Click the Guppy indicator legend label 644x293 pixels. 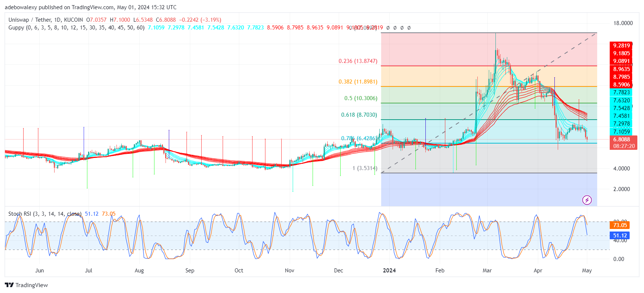pyautogui.click(x=76, y=28)
